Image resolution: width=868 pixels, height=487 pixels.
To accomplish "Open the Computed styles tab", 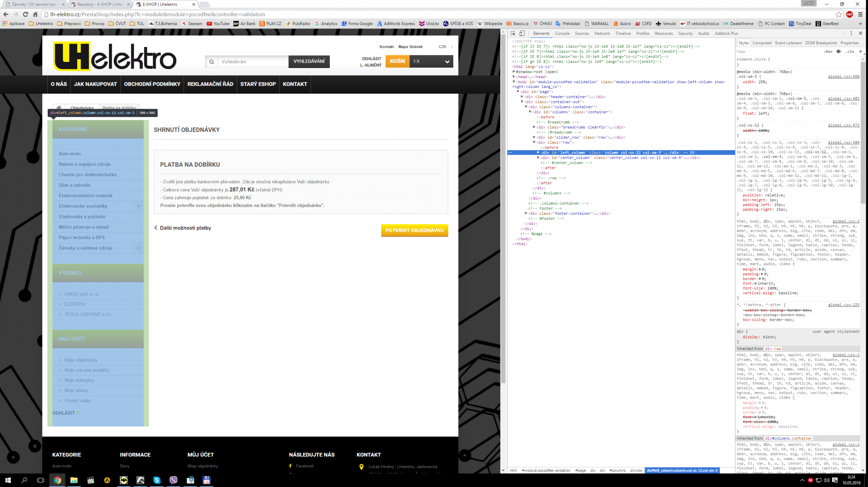I will (x=762, y=43).
